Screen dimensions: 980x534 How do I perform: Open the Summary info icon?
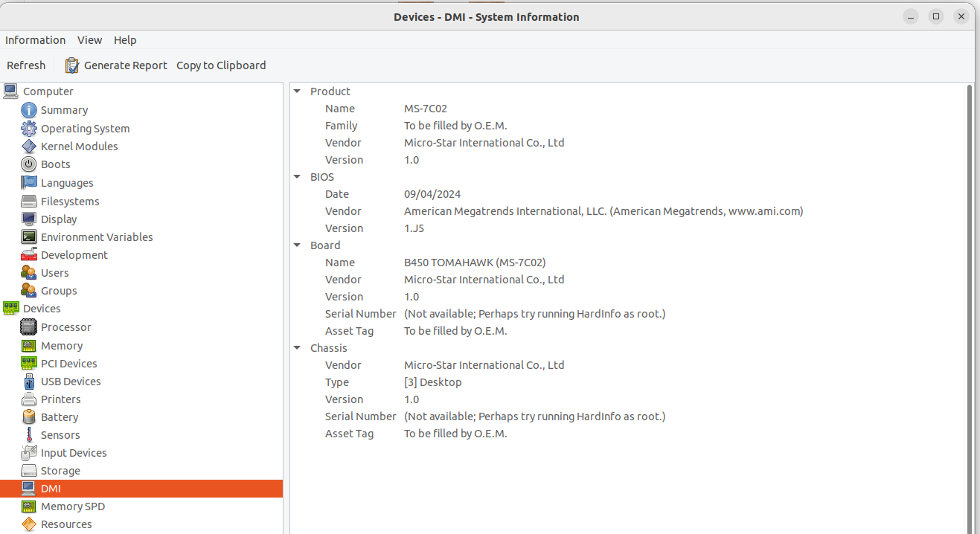pyautogui.click(x=29, y=110)
